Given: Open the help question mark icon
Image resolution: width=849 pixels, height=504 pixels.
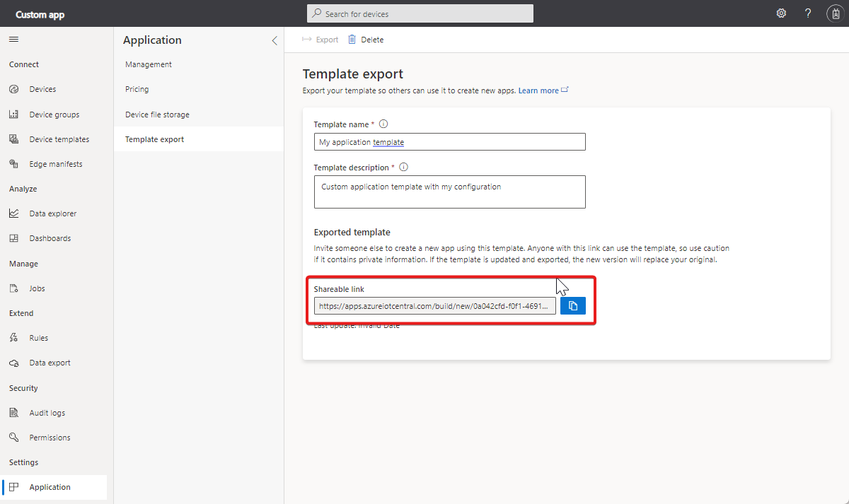Looking at the screenshot, I should point(808,13).
